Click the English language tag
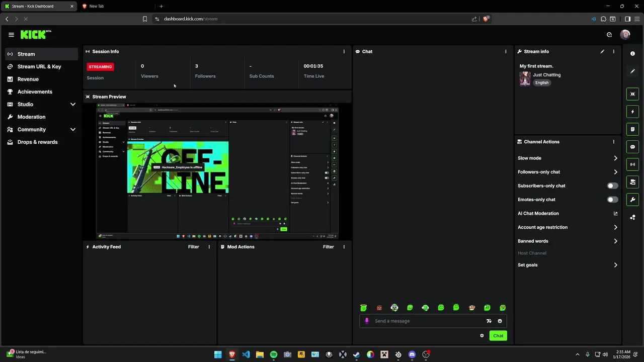The width and height of the screenshot is (644, 362). point(542,83)
